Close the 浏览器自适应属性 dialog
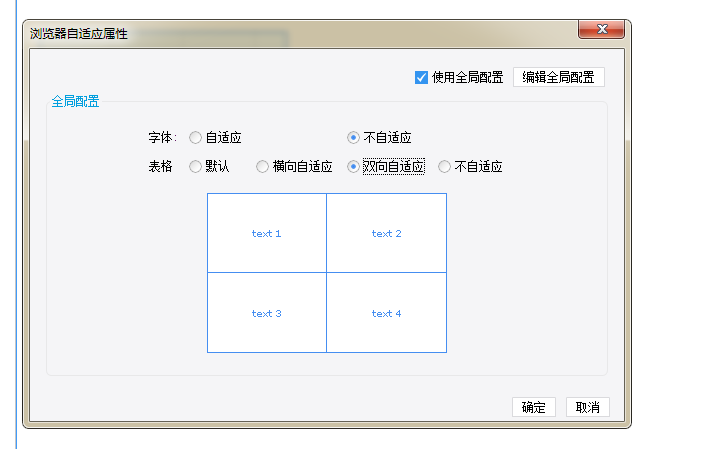This screenshot has width=705, height=449. pyautogui.click(x=602, y=29)
